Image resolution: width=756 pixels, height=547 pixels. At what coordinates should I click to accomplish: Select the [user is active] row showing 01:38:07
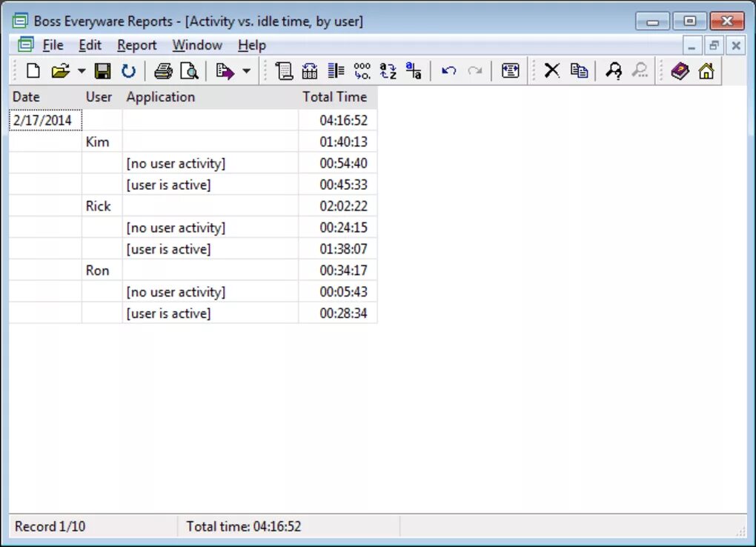coord(193,249)
